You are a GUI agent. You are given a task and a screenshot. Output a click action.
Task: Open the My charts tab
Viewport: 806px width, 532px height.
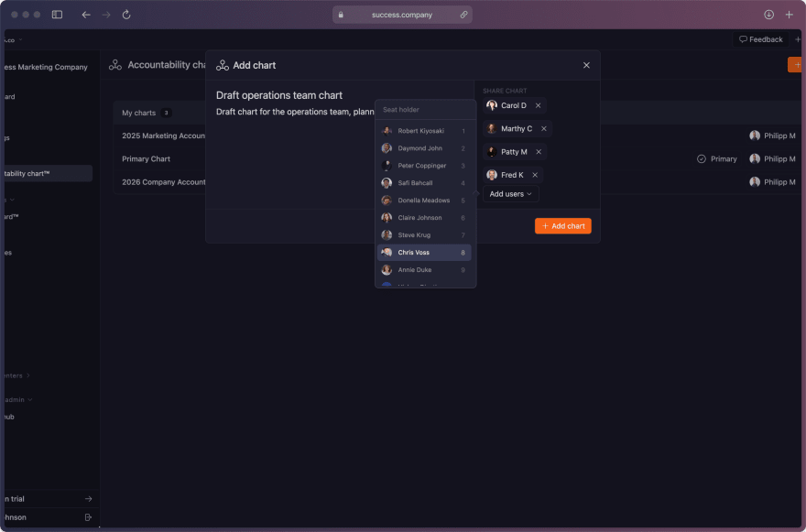[147, 113]
